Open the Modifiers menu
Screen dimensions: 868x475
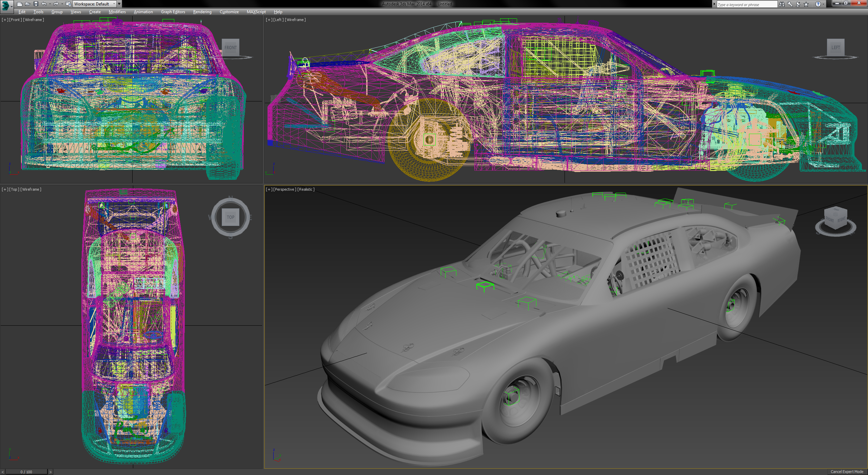pyautogui.click(x=117, y=12)
